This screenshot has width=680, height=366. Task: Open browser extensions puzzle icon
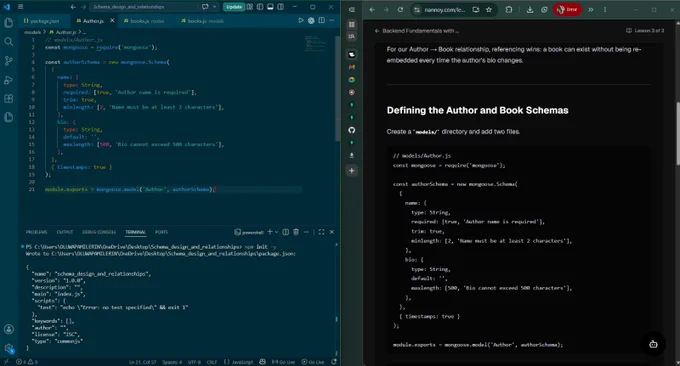coord(509,10)
